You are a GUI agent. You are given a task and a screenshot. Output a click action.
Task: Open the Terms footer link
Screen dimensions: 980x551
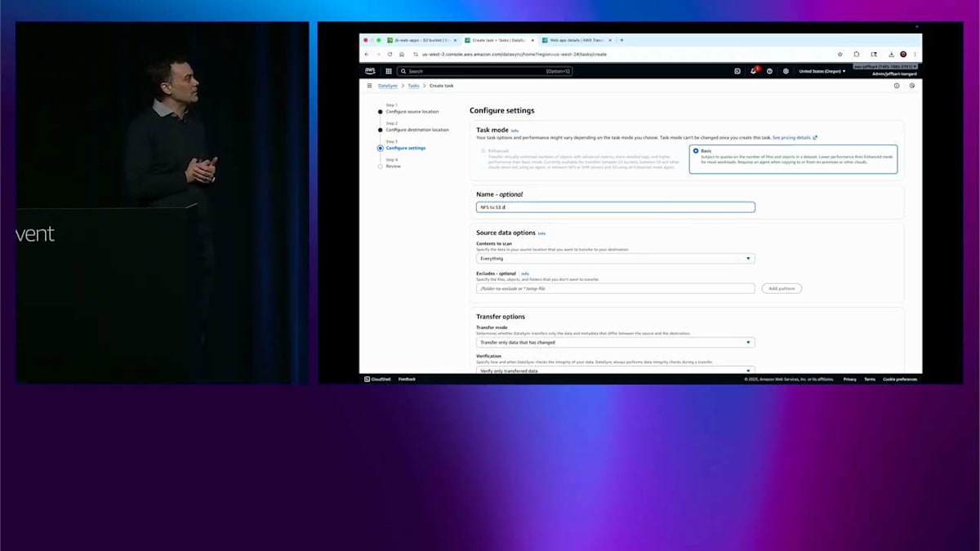(x=870, y=379)
